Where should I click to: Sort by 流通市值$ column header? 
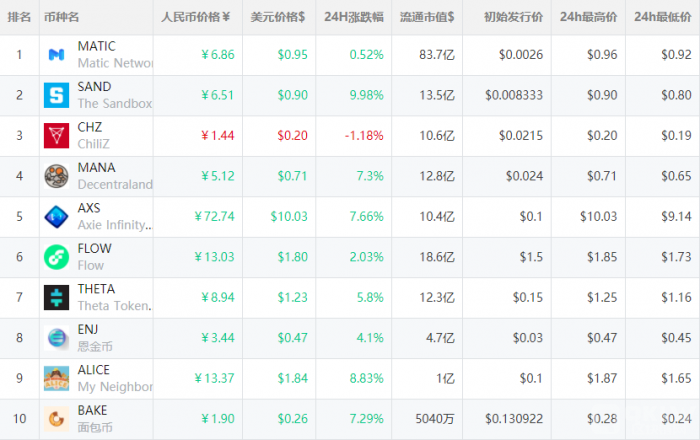(x=427, y=17)
